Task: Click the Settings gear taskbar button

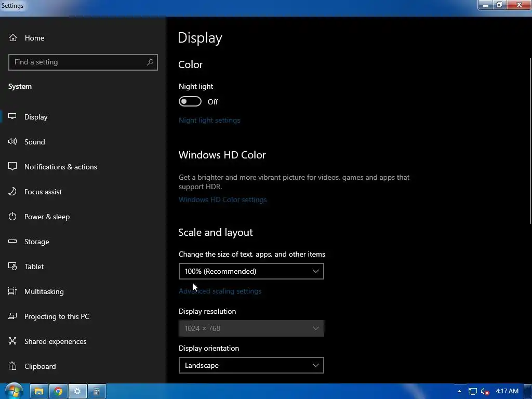Action: point(77,392)
